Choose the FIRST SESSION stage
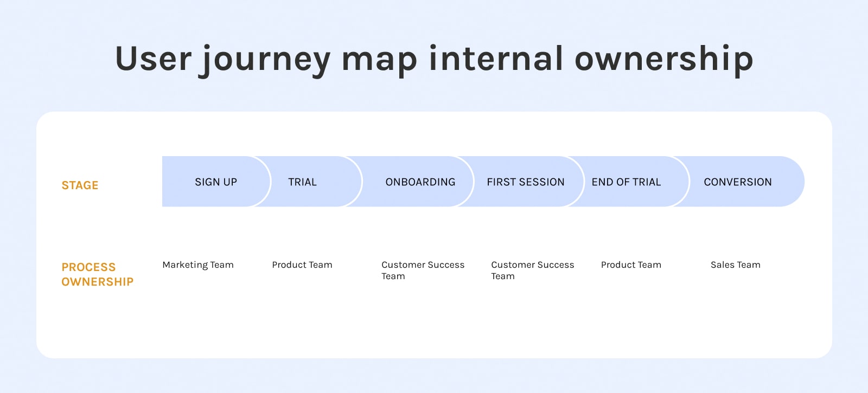This screenshot has height=393, width=868. 526,182
